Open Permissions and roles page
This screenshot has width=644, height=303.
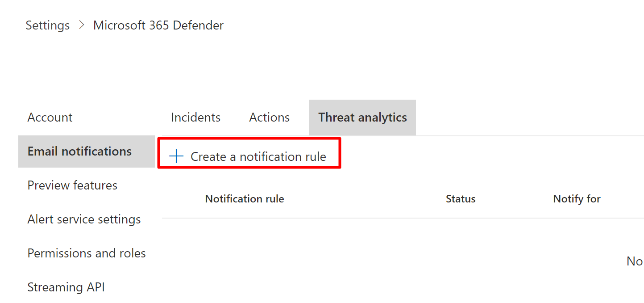pyautogui.click(x=87, y=253)
